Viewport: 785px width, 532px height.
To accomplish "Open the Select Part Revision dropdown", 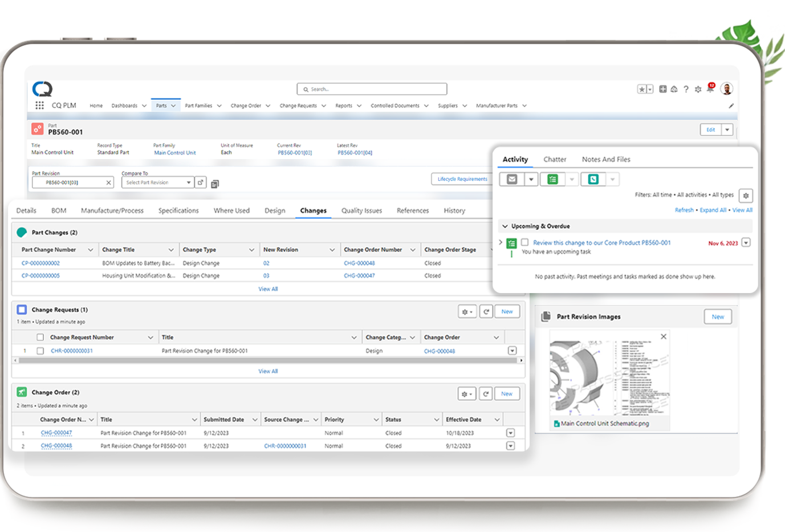I will pyautogui.click(x=157, y=182).
